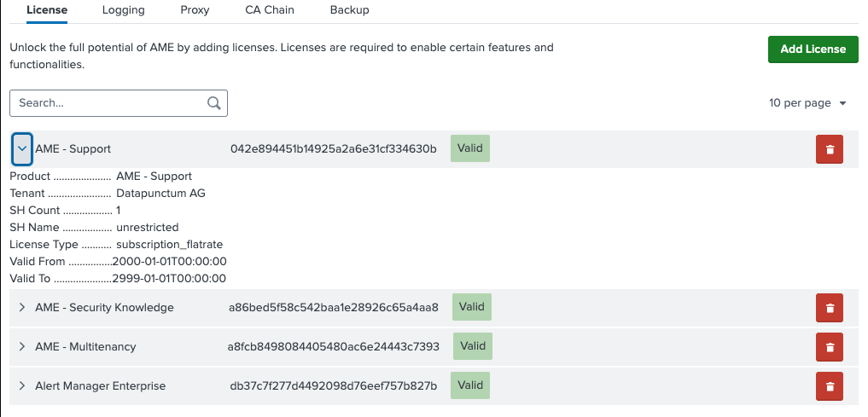Click the Product value AME - Support

pos(154,177)
